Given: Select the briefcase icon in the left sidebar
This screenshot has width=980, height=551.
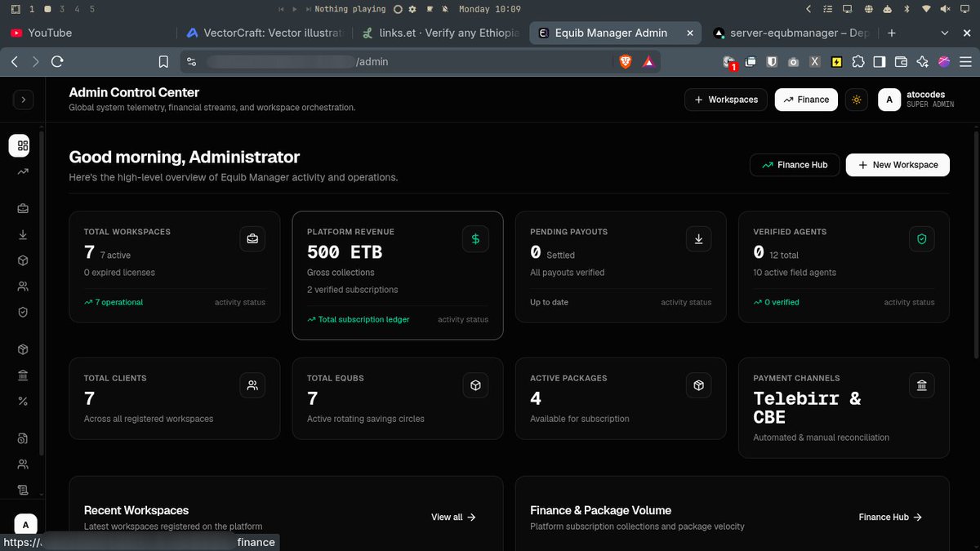Looking at the screenshot, I should click(23, 209).
